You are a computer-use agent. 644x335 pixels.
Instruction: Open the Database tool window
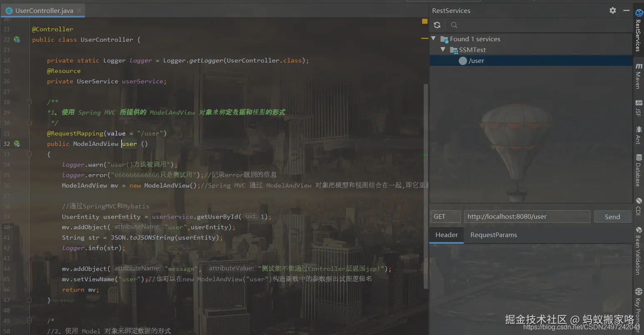point(638,170)
